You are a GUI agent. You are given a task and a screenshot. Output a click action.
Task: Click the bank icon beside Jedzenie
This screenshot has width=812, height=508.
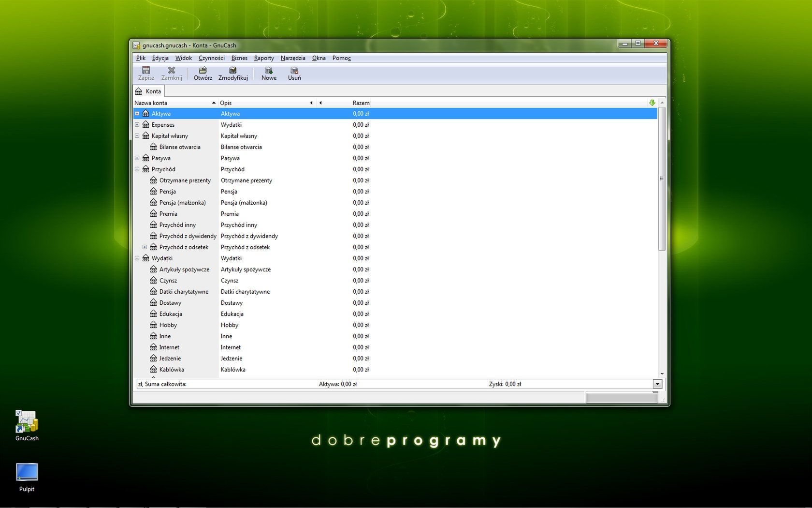(x=153, y=359)
